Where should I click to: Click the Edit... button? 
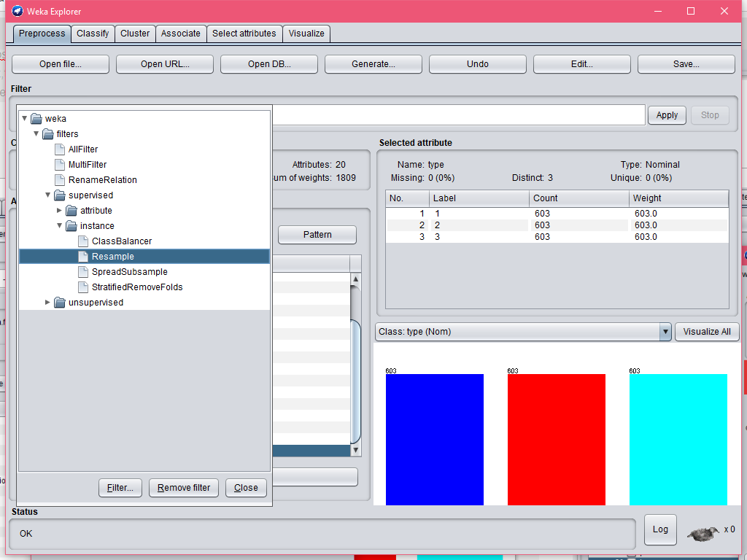(582, 64)
